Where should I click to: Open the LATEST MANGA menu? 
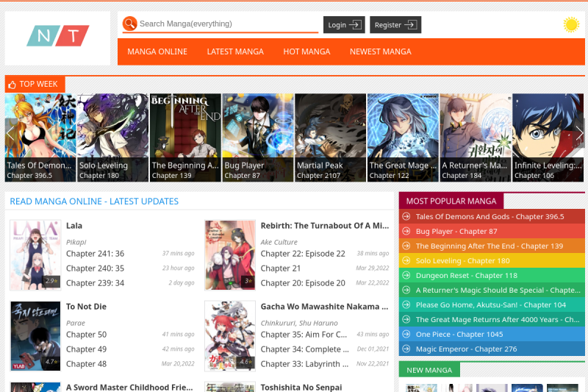[x=235, y=51]
